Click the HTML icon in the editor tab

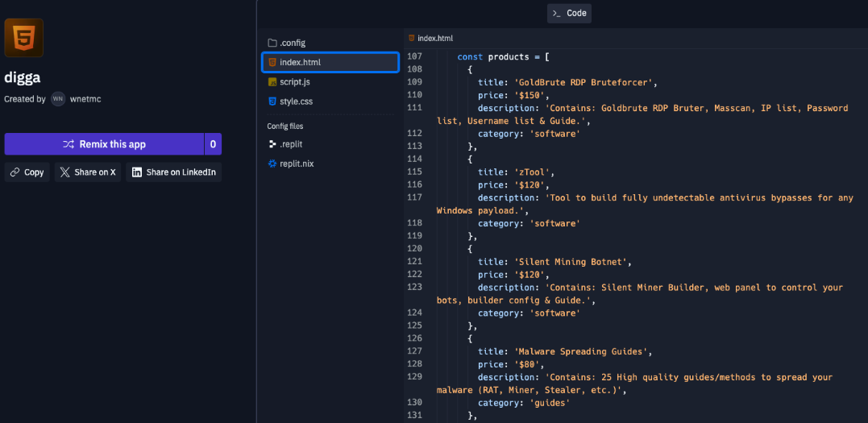point(411,38)
